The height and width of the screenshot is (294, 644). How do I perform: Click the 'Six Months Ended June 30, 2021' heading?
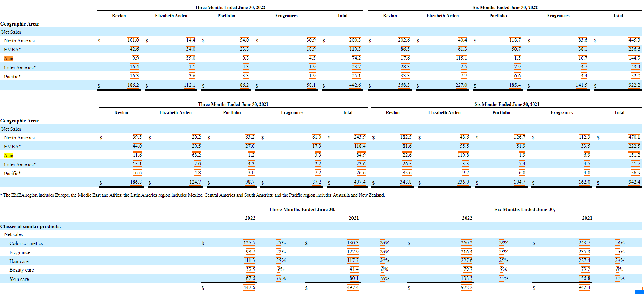507,104
